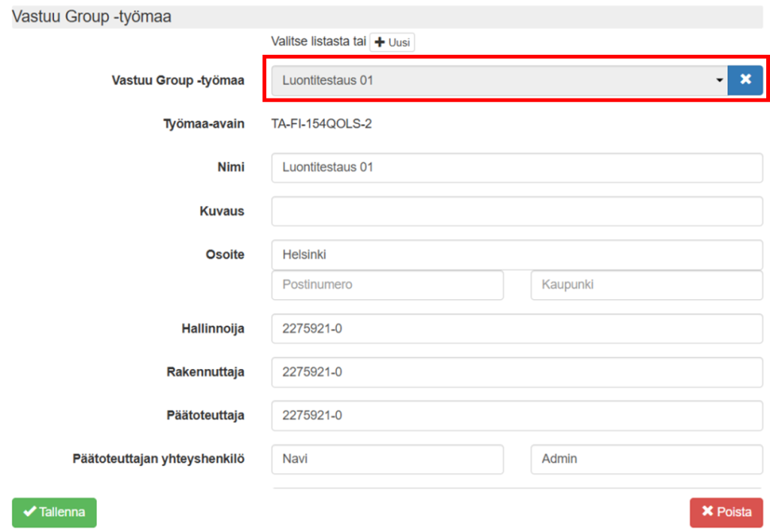Click the contact last name field Admin
The height and width of the screenshot is (532, 770).
pos(647,459)
